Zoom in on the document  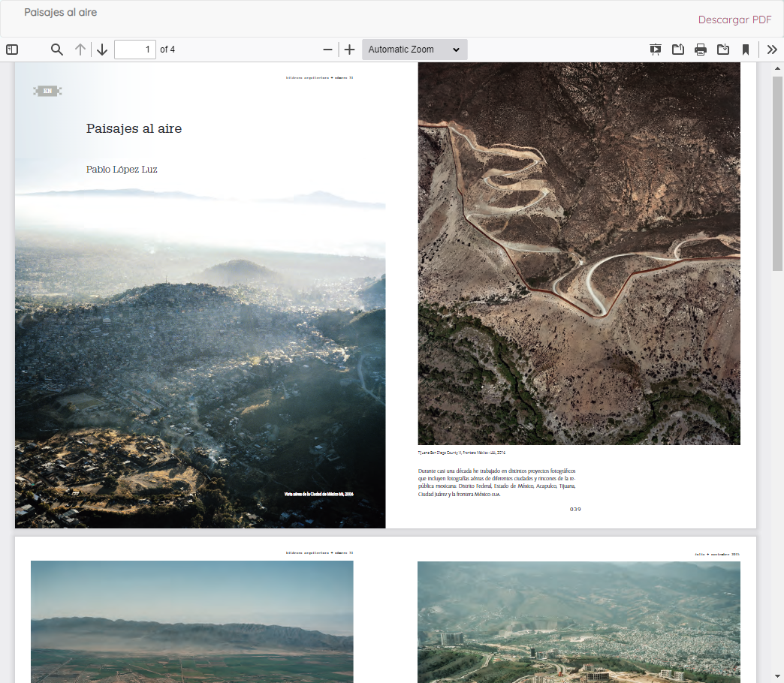[349, 50]
